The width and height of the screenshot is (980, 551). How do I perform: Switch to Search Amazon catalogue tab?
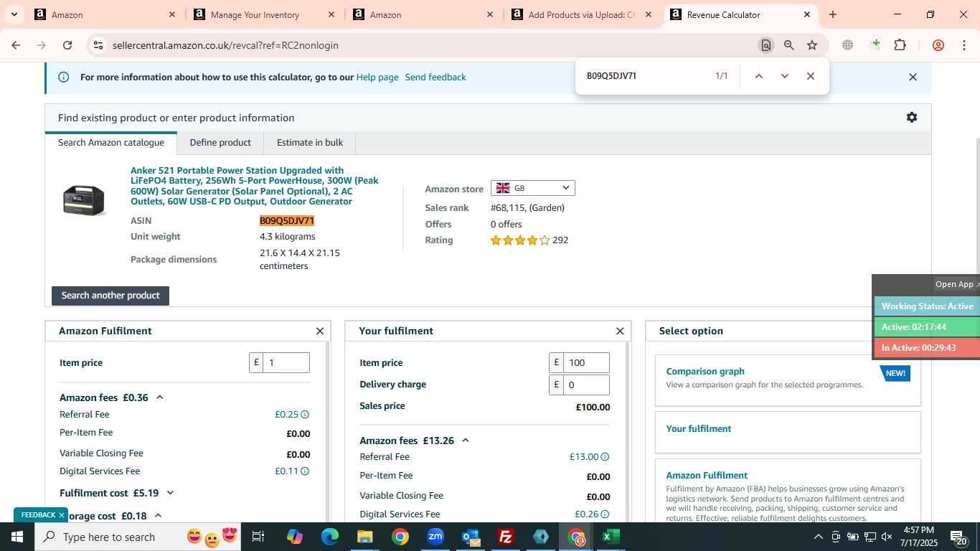click(111, 142)
